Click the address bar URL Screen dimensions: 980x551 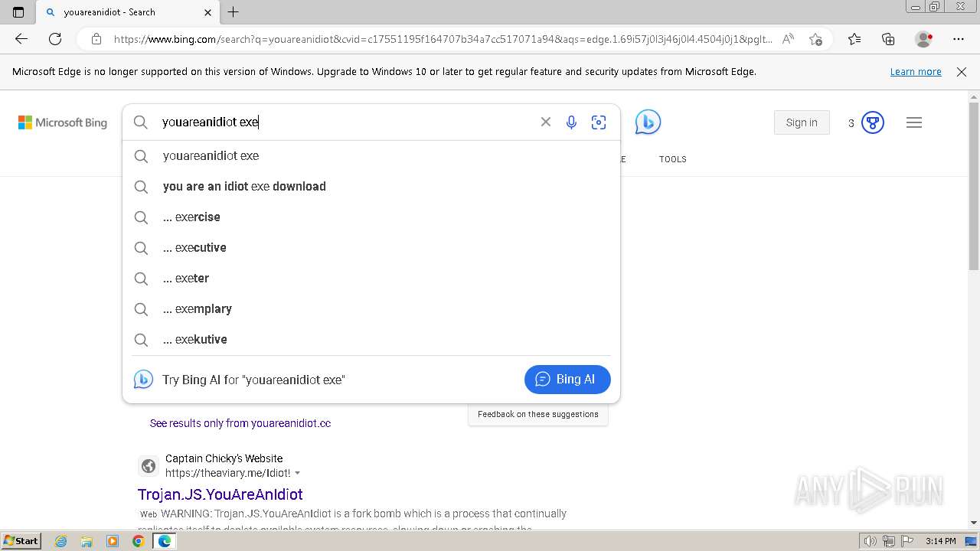pyautogui.click(x=443, y=39)
